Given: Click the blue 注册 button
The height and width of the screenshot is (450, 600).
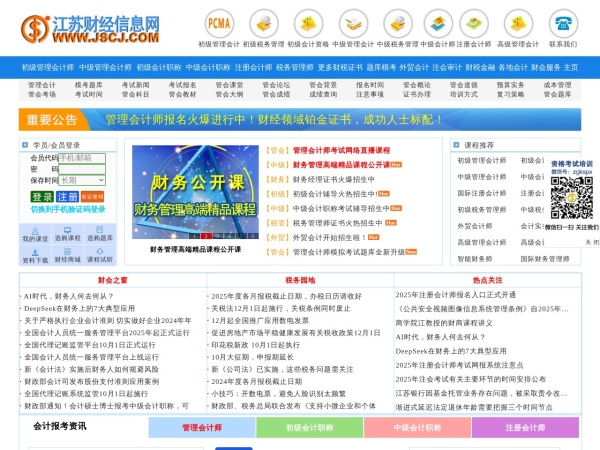Looking at the screenshot, I should pyautogui.click(x=67, y=197).
